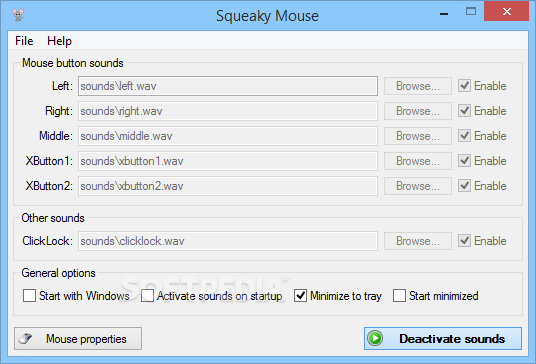Open Mouse properties
536x364 pixels.
78,339
